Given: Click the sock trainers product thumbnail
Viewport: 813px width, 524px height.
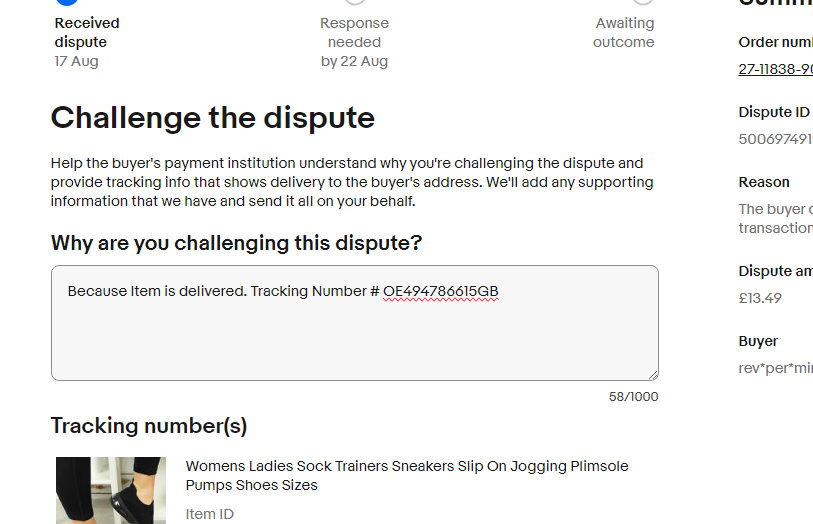Looking at the screenshot, I should tap(110, 490).
